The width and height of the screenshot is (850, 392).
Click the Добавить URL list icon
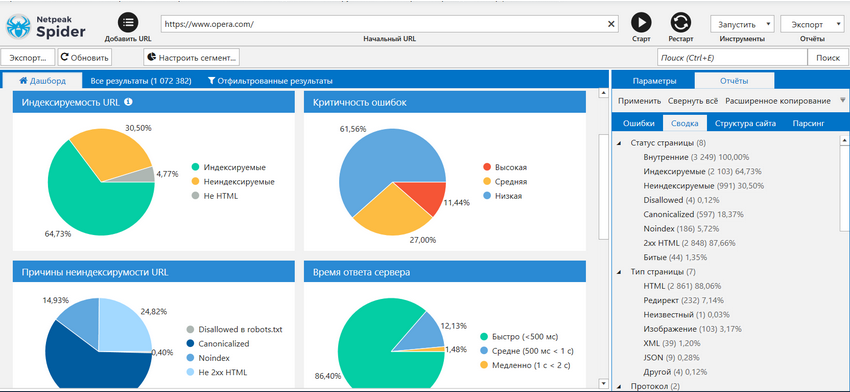pos(128,23)
